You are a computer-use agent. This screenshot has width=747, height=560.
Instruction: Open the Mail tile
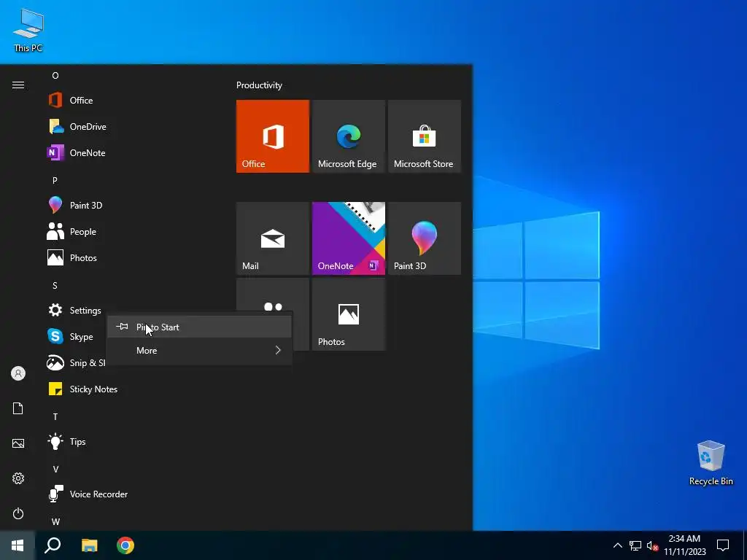click(x=273, y=238)
